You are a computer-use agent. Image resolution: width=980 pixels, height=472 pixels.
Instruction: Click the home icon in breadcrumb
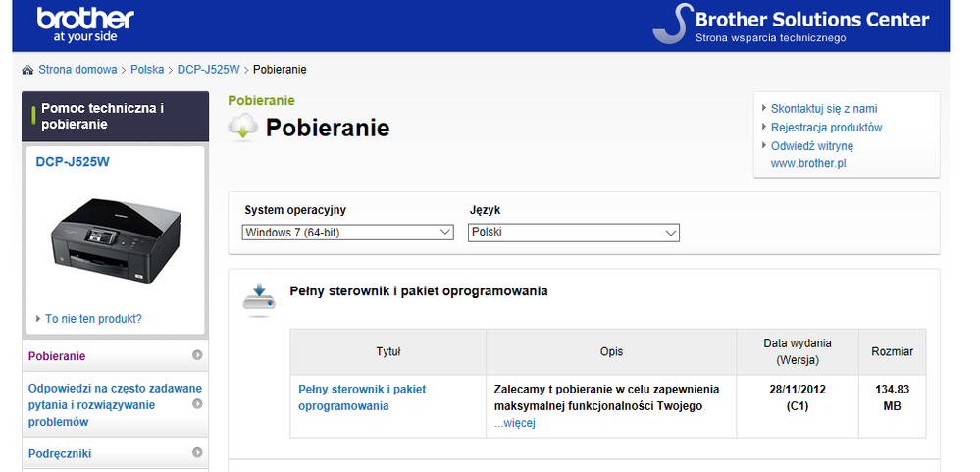(x=28, y=70)
